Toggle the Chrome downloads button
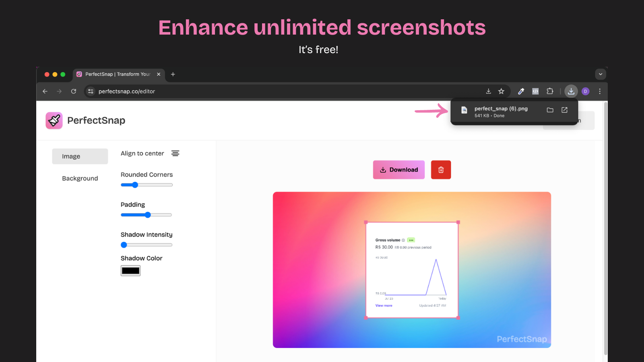 (x=571, y=91)
